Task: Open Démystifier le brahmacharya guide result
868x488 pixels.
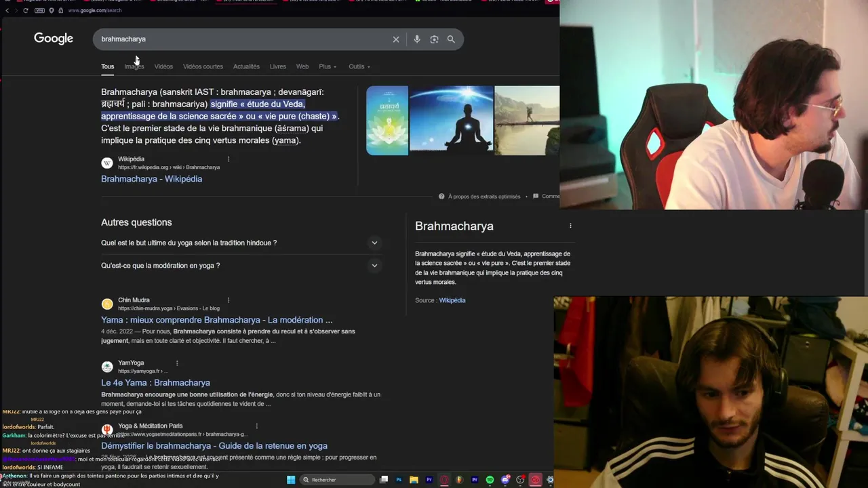Action: tap(214, 446)
